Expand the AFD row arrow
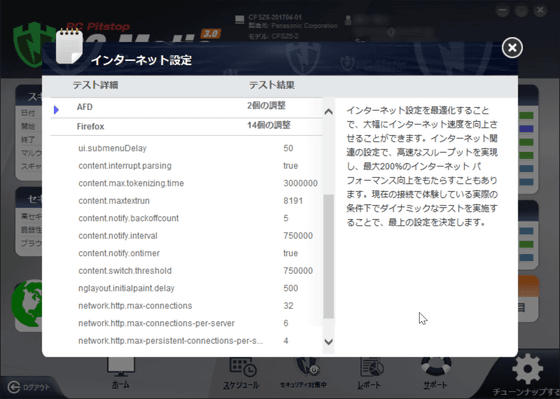Screen dimensions: 560x399 click(56, 110)
